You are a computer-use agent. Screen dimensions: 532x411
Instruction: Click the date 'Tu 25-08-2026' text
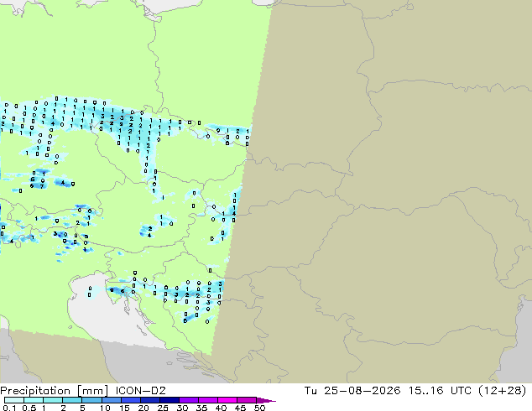pyautogui.click(x=352, y=391)
